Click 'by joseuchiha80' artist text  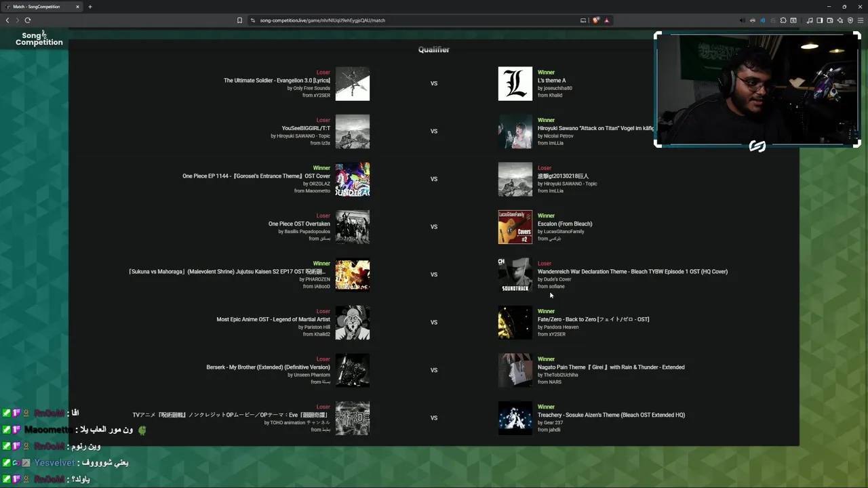555,88
